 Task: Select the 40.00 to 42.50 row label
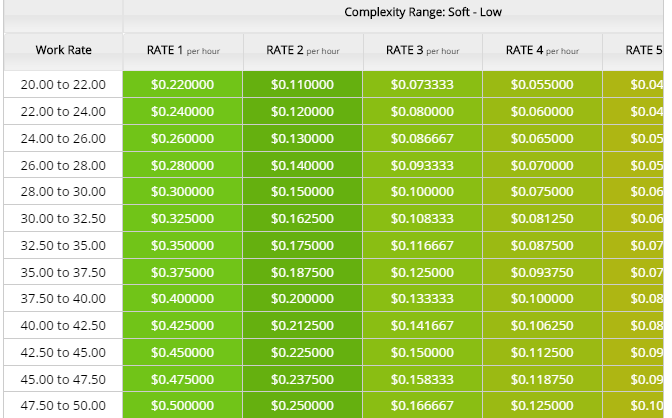(x=63, y=326)
